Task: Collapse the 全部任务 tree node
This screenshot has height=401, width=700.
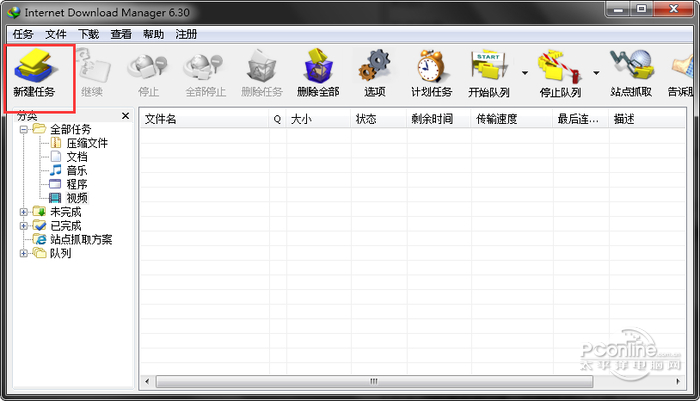Action: click(x=24, y=129)
